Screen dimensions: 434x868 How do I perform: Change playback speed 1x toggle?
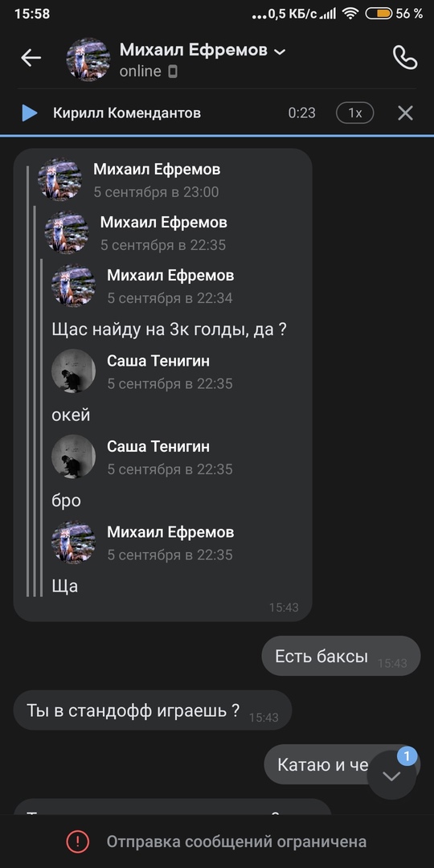[x=355, y=113]
